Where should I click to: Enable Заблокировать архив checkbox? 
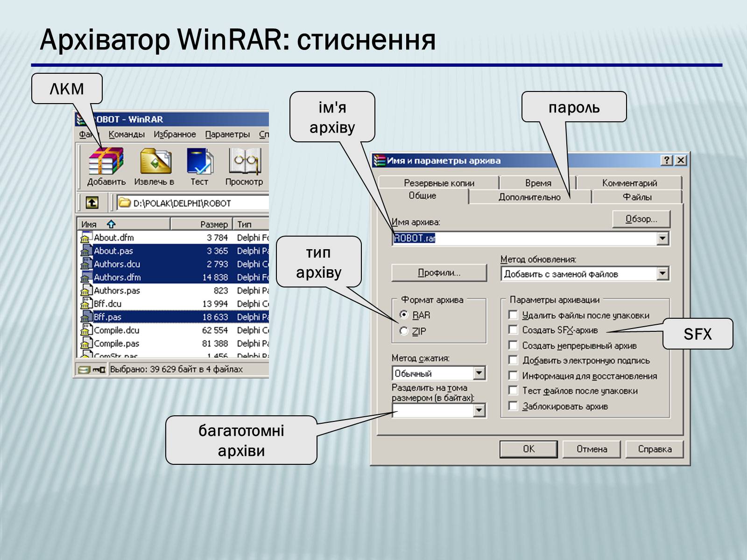point(513,406)
